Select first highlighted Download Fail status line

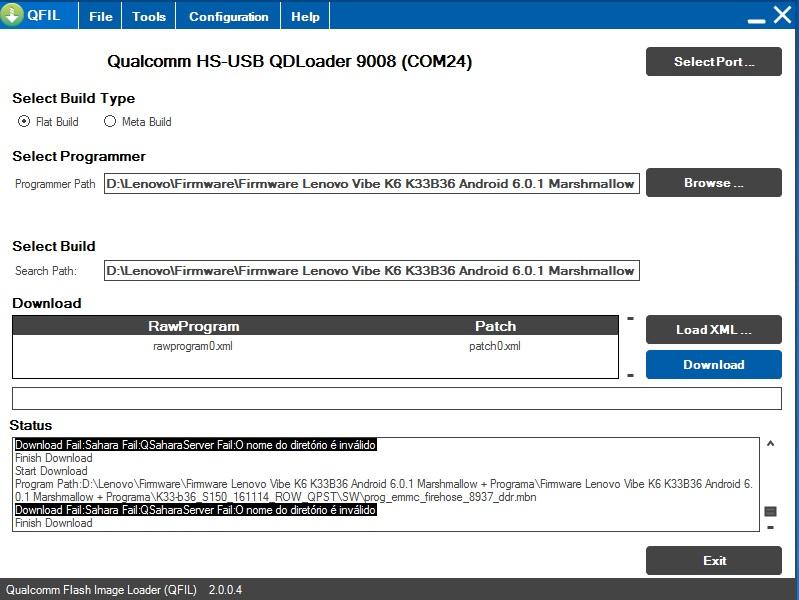click(196, 445)
